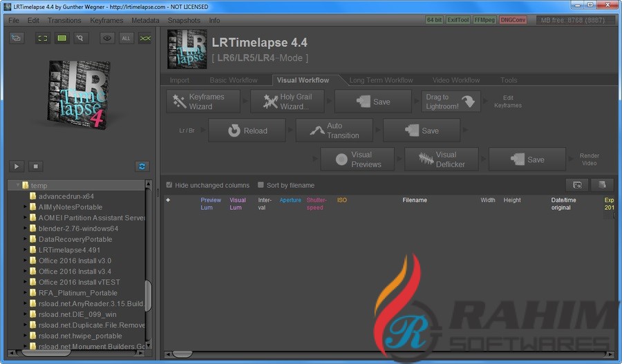622x364 pixels.
Task: Open the Visual Deflicker tool
Action: 442,160
